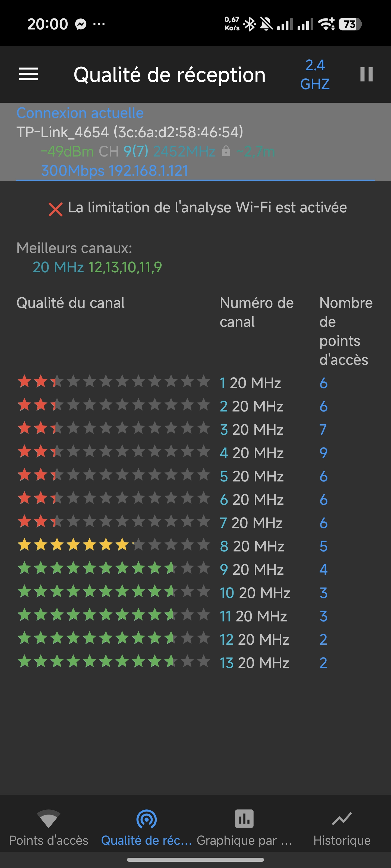The width and height of the screenshot is (391, 868).
Task: Open the hamburger navigation menu
Action: pos(28,74)
